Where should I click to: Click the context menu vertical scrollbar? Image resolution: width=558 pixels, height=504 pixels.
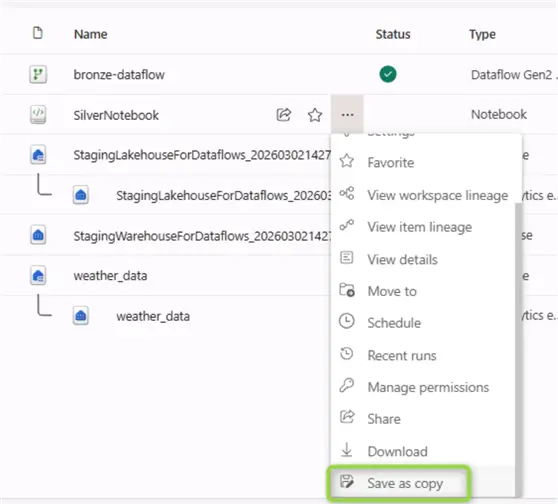[x=518, y=349]
